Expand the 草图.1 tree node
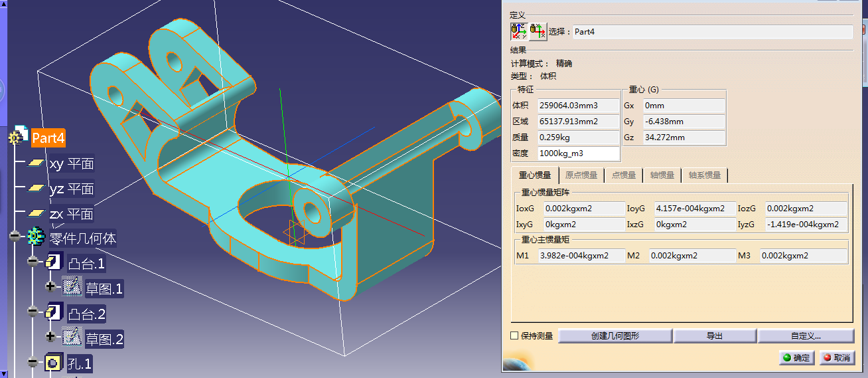The width and height of the screenshot is (868, 378). pyautogui.click(x=50, y=288)
